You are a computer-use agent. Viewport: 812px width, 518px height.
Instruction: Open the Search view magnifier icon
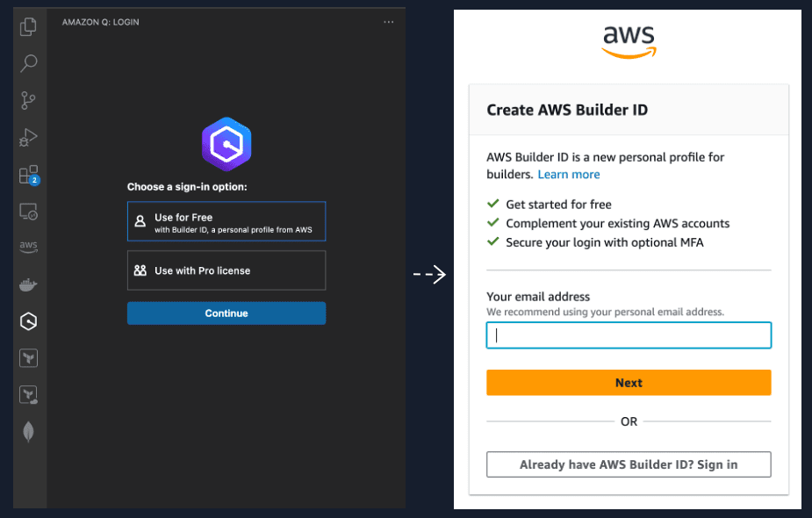29,63
